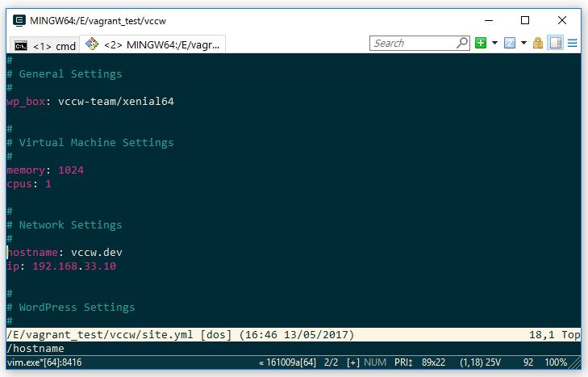Click 'vim.exe*[64]:8416' in status bar

pos(44,362)
